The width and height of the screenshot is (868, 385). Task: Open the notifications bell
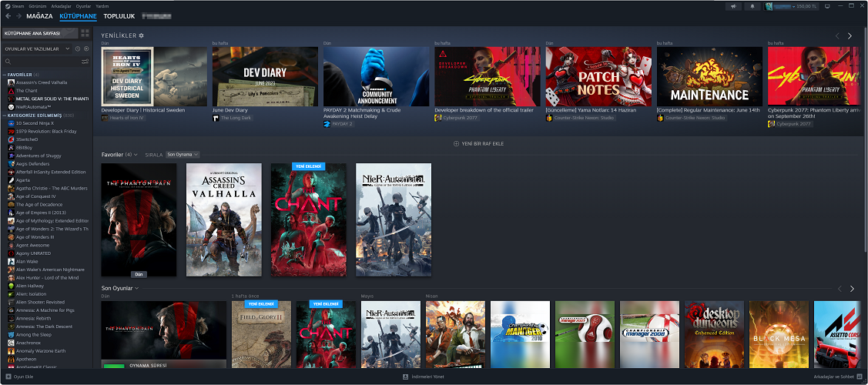752,6
